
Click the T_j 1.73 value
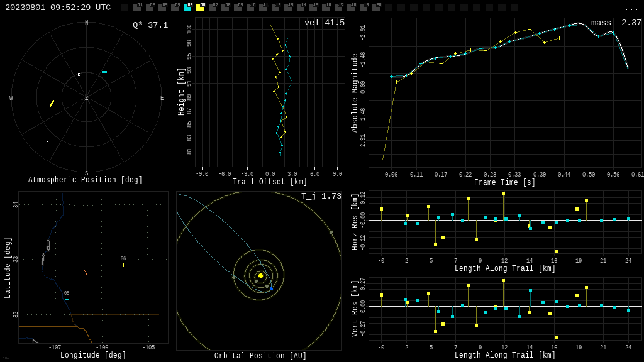321,196
